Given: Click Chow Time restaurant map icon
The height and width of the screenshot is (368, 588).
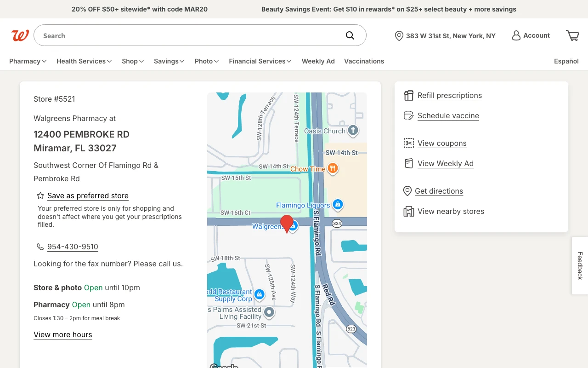Looking at the screenshot, I should pyautogui.click(x=333, y=168).
